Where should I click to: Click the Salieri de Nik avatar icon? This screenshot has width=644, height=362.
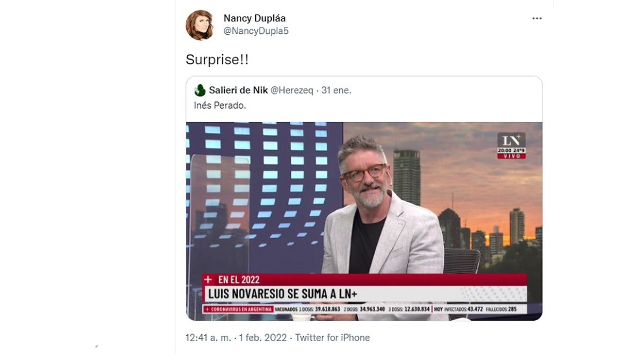pos(200,90)
